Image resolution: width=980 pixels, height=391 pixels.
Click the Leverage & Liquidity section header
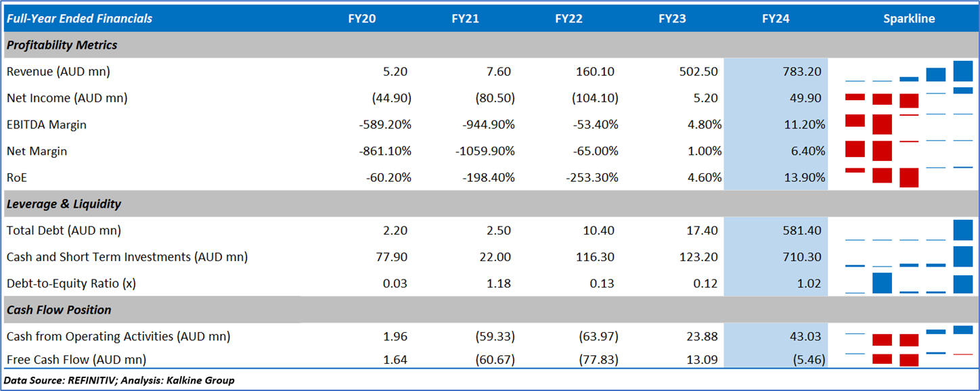tap(64, 204)
